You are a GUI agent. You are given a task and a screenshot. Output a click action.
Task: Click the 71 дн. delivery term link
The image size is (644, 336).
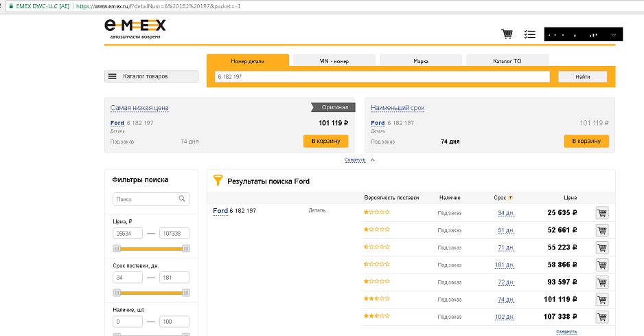pyautogui.click(x=506, y=247)
